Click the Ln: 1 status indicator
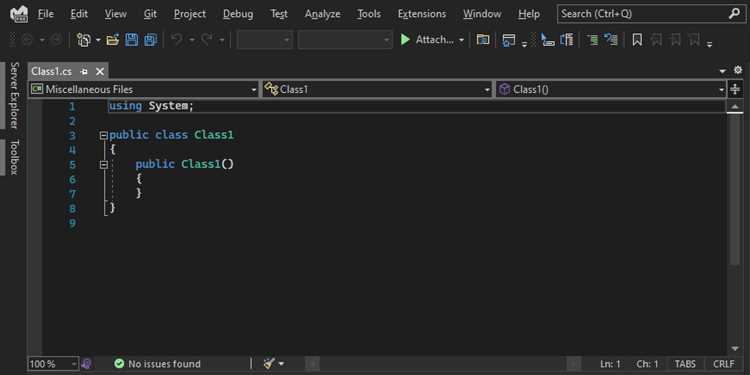This screenshot has height=375, width=750. pos(610,364)
